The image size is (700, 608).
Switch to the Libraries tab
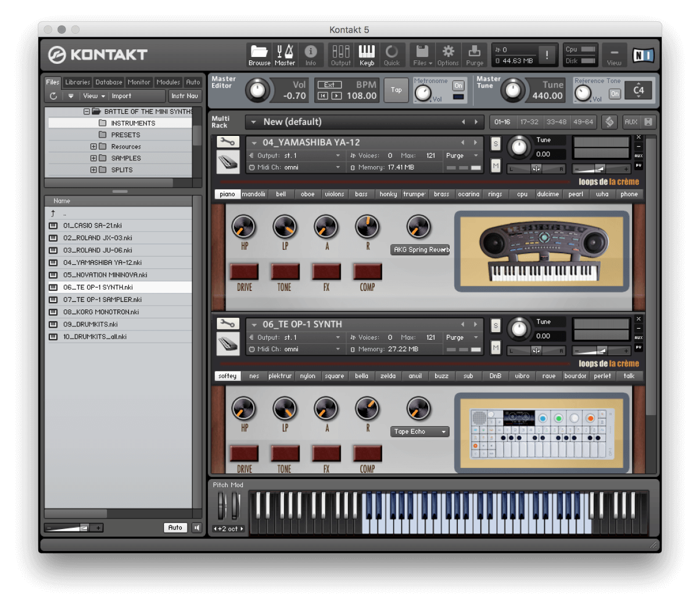point(77,82)
